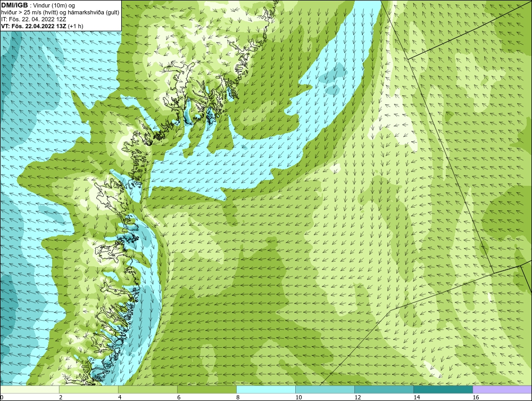Click the DMI/IGB title text
Image resolution: width=532 pixels, height=401 pixels.
[14, 5]
